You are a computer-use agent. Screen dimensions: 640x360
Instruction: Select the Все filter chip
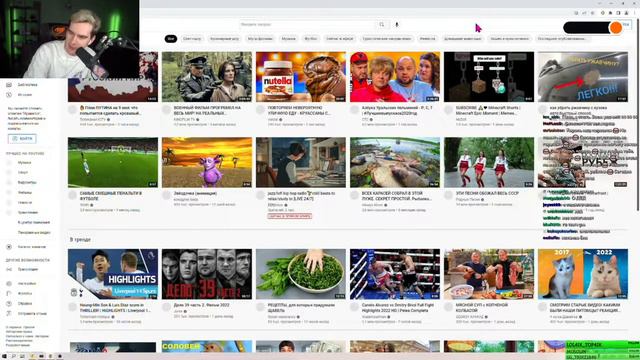[171, 39]
